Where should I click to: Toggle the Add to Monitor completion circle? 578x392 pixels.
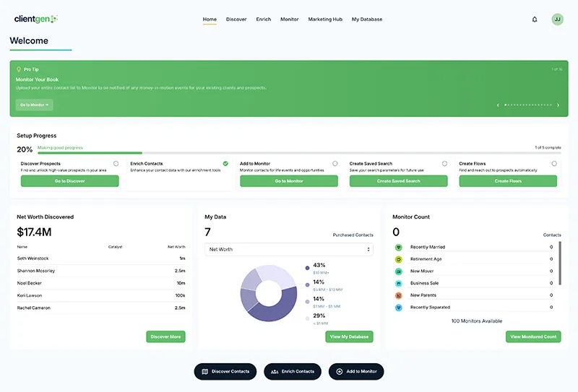335,164
